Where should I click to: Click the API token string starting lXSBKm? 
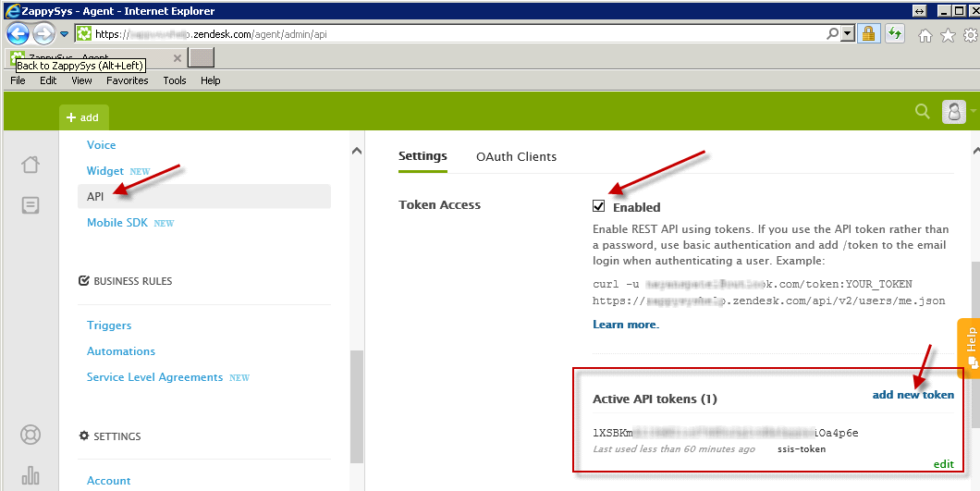click(726, 433)
